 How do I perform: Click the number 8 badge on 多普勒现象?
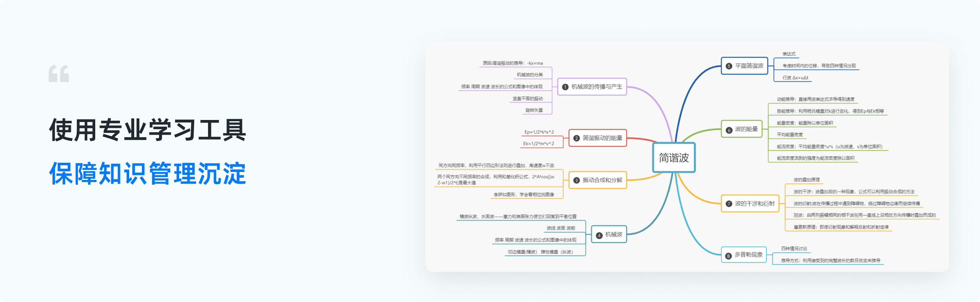click(729, 255)
